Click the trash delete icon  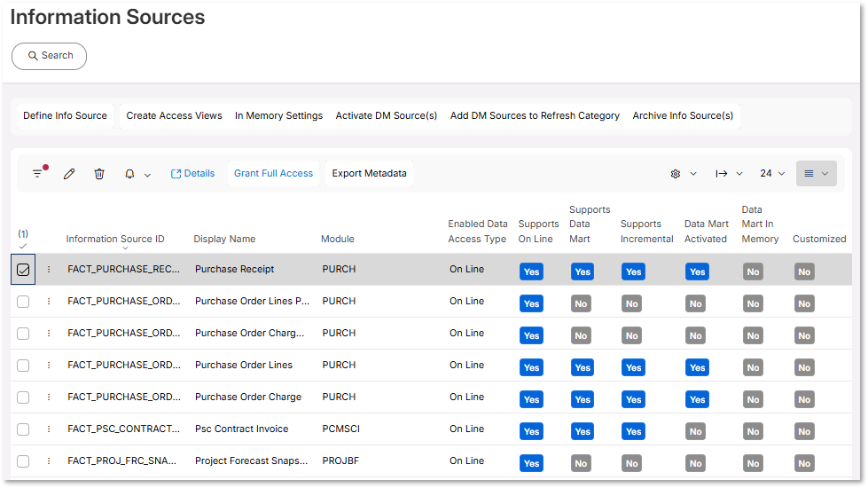pos(99,174)
